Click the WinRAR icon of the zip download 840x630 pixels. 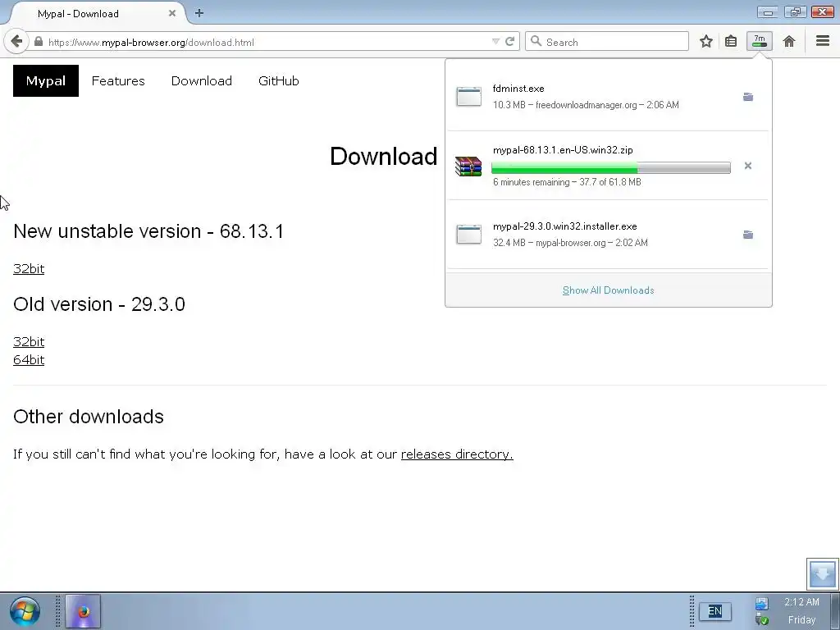coord(468,166)
